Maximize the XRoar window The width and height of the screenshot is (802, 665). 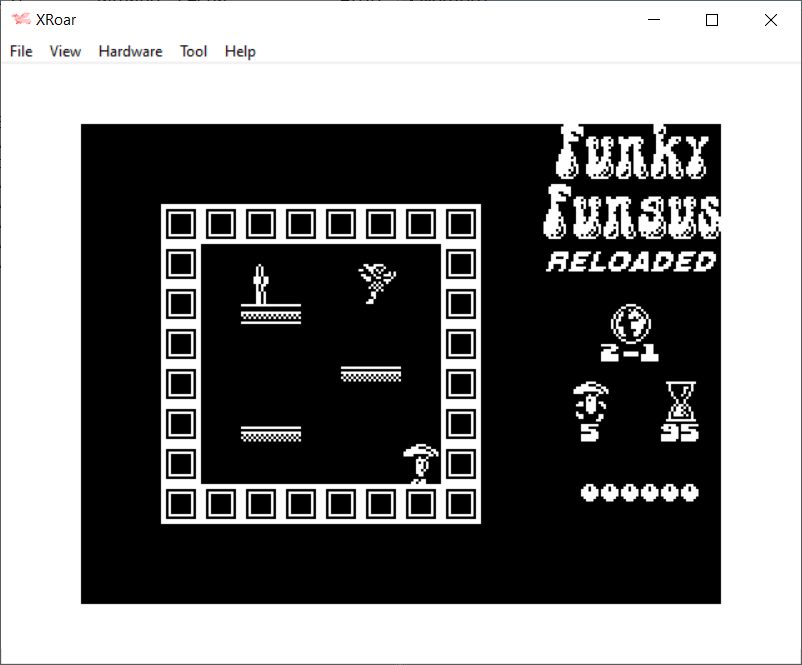click(712, 20)
